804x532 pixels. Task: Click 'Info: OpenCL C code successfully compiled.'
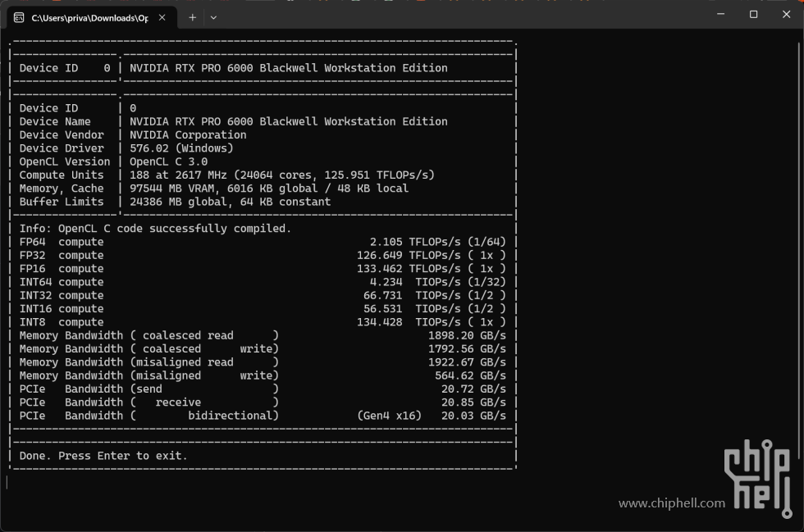[x=155, y=228]
